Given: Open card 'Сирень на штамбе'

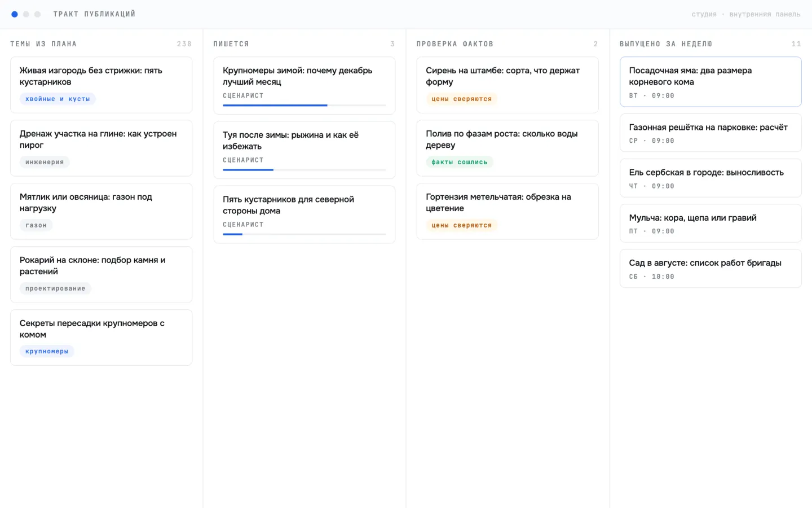Looking at the screenshot, I should click(507, 85).
